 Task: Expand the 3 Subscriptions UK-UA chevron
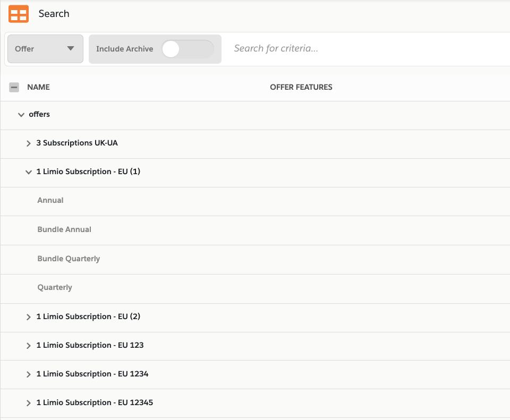(29, 143)
